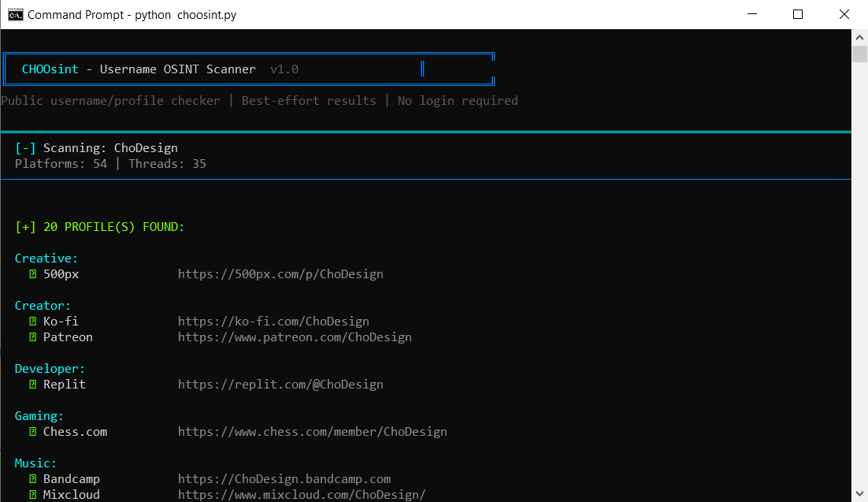
Task: Click the 'Music:' category heading
Action: coord(35,463)
